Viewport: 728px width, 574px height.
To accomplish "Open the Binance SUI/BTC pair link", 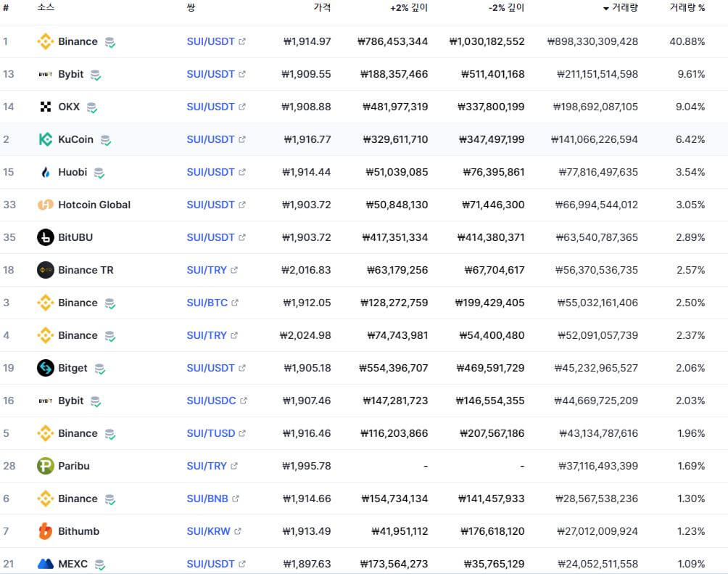I will [207, 303].
